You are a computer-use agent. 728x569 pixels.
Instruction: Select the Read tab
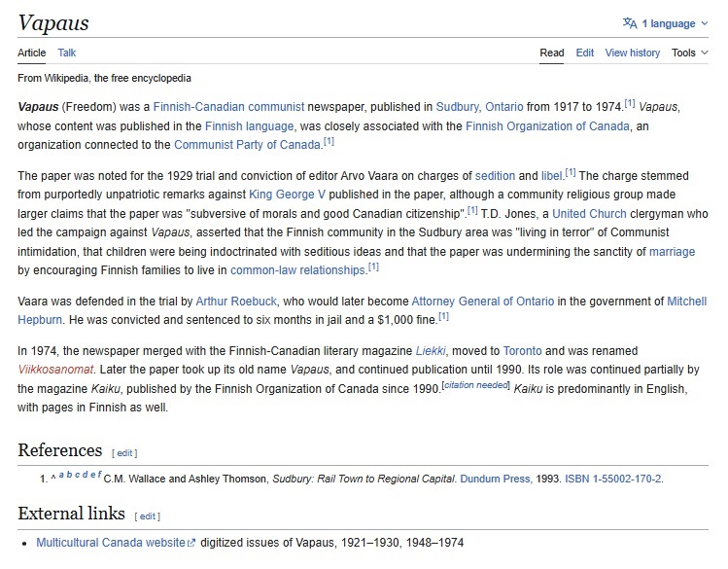[x=551, y=53]
